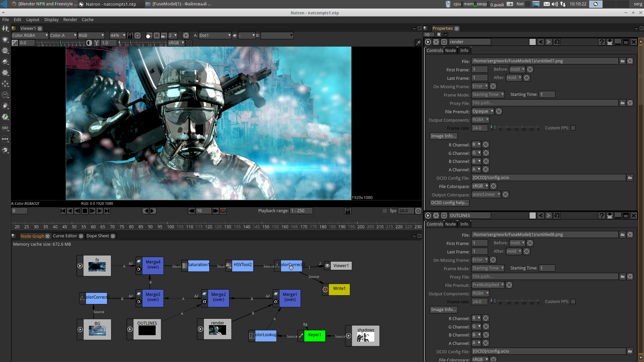The width and height of the screenshot is (644, 362).
Task: Click the viewer gain toggle icon
Action: point(14,43)
